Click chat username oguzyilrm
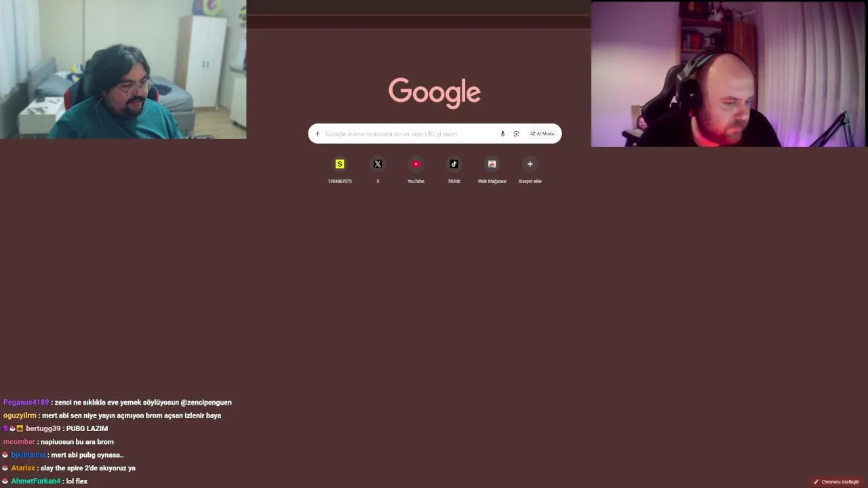Viewport: 868px width, 488px height. coord(20,415)
